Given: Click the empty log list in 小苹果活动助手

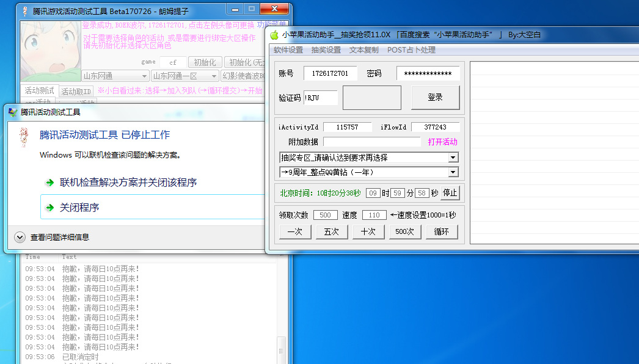Looking at the screenshot, I should tap(555, 153).
